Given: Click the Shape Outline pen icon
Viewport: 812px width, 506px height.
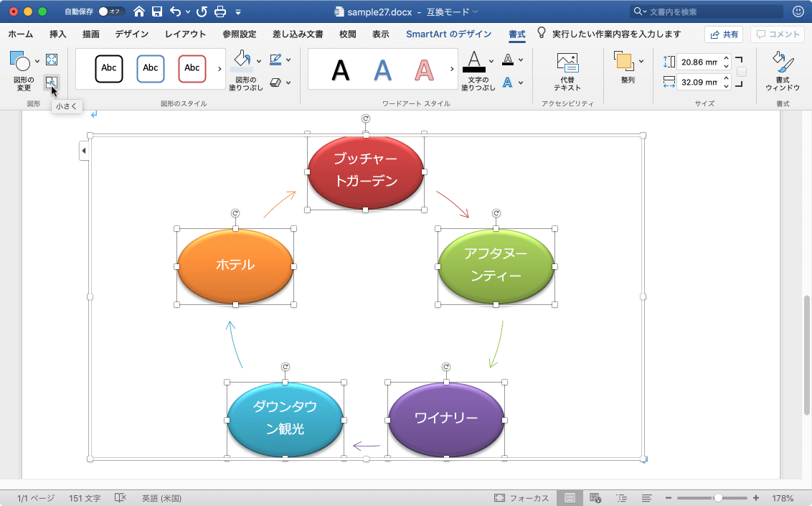Looking at the screenshot, I should [276, 60].
